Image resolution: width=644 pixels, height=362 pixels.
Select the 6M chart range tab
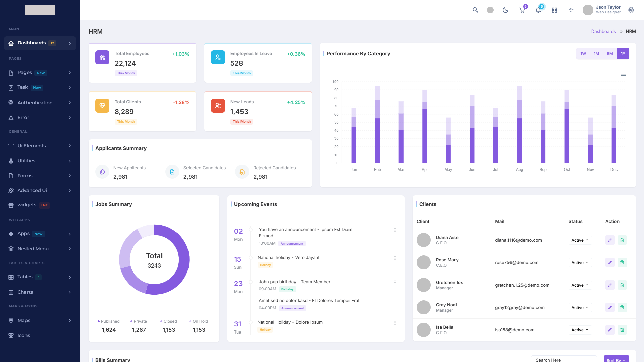pos(609,54)
